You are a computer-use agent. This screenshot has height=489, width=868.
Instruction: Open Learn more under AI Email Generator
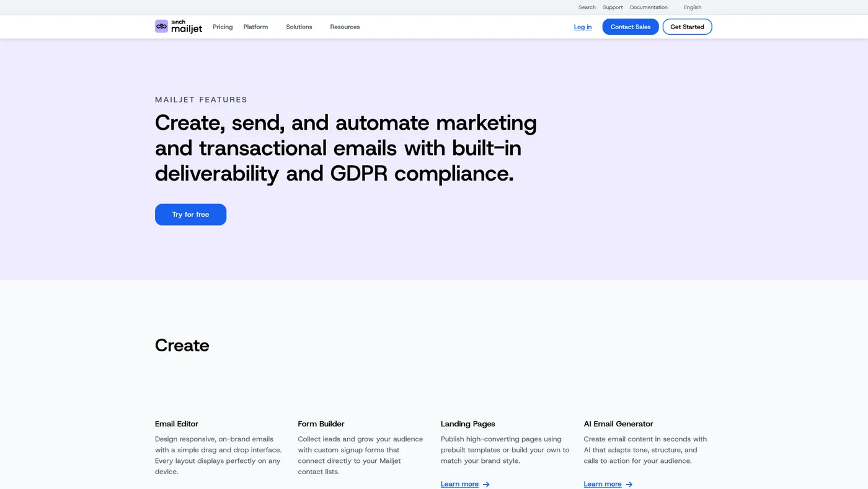[603, 484]
